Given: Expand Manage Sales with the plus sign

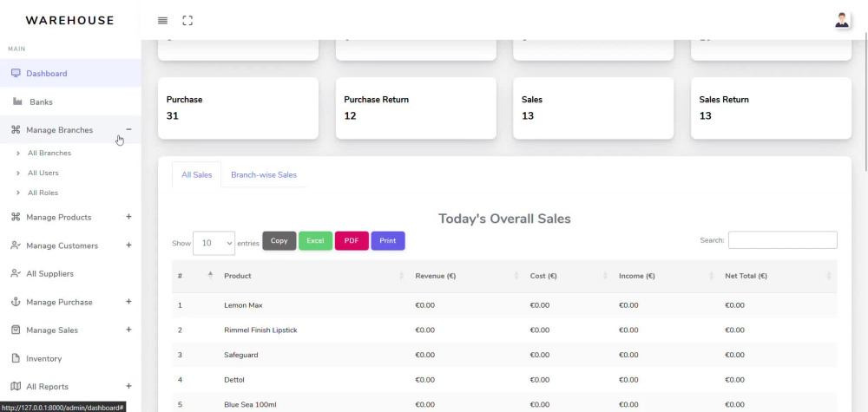Looking at the screenshot, I should [x=128, y=330].
